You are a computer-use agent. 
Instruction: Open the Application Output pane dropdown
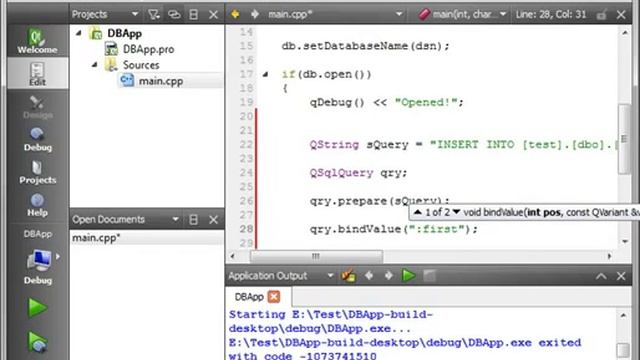coord(330,276)
